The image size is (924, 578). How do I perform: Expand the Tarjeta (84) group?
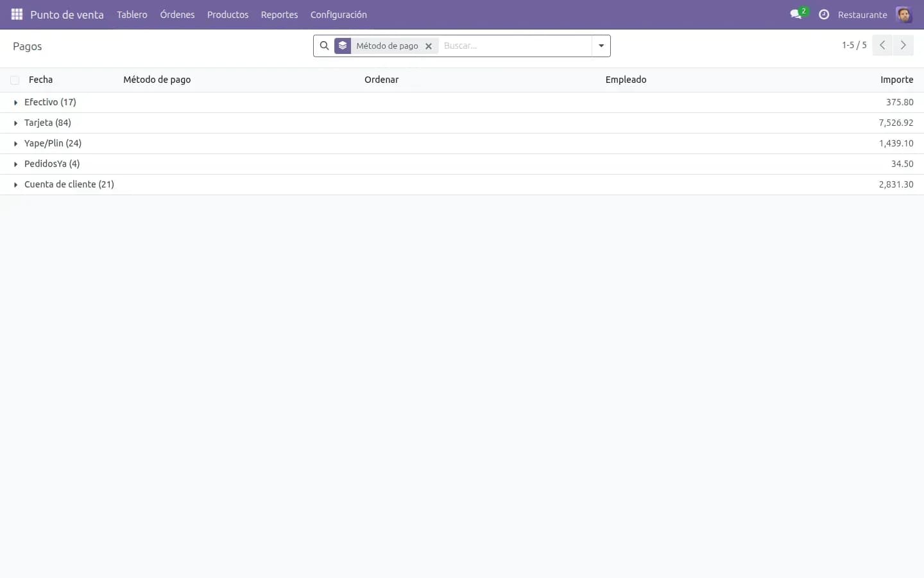[x=462, y=123]
